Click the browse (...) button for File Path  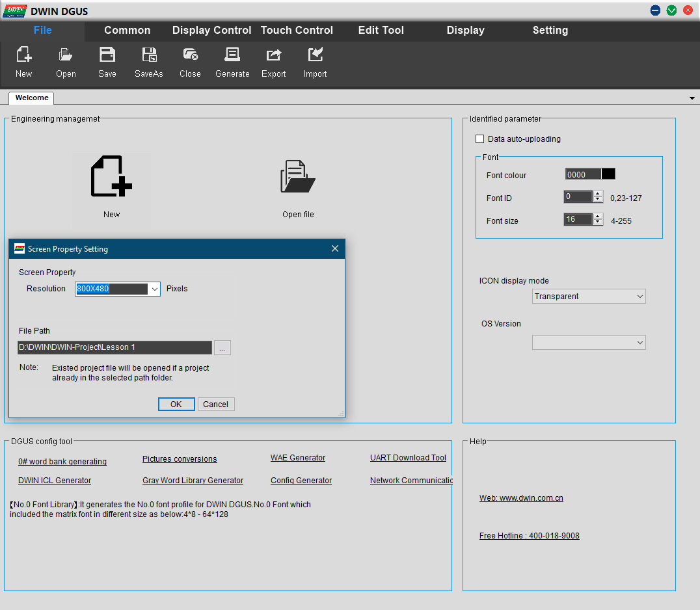(x=222, y=348)
